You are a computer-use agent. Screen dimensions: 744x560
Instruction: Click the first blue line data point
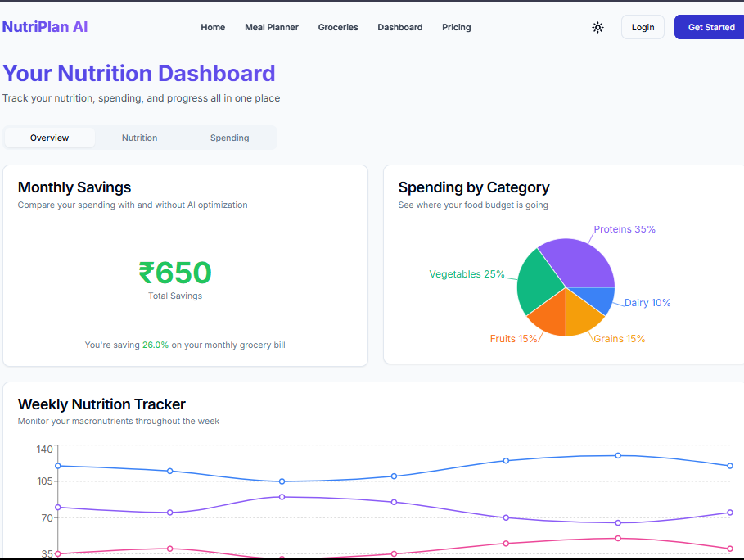(57, 466)
